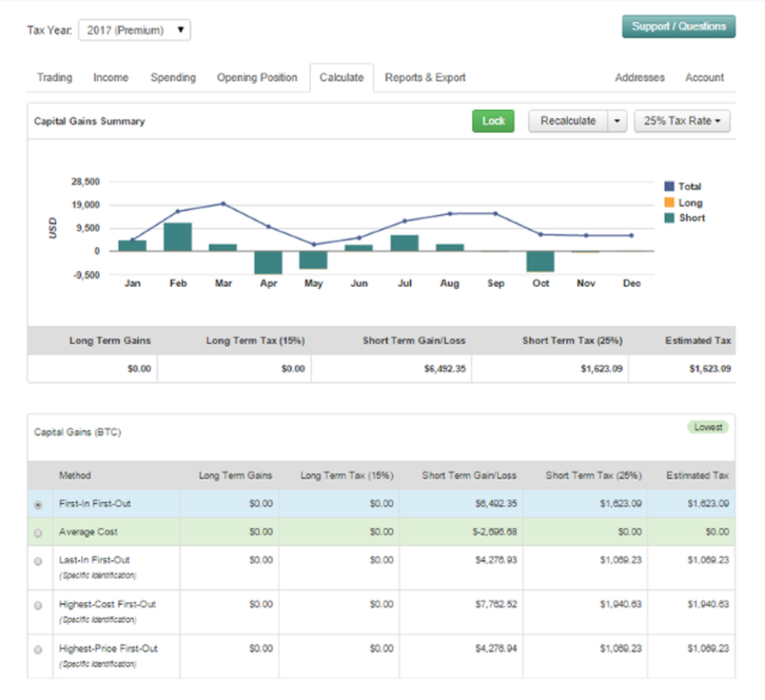Image resolution: width=765 pixels, height=700 pixels.
Task: Select the First-In First-Out radio button
Action: pyautogui.click(x=38, y=505)
